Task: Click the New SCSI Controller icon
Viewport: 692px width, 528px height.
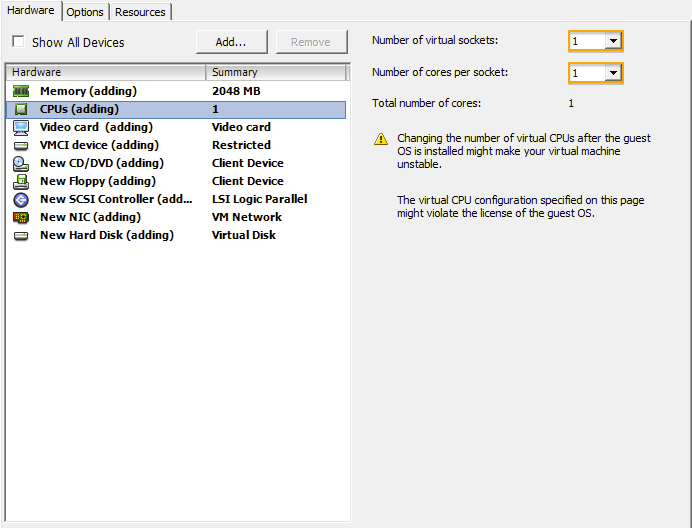Action: click(x=21, y=199)
